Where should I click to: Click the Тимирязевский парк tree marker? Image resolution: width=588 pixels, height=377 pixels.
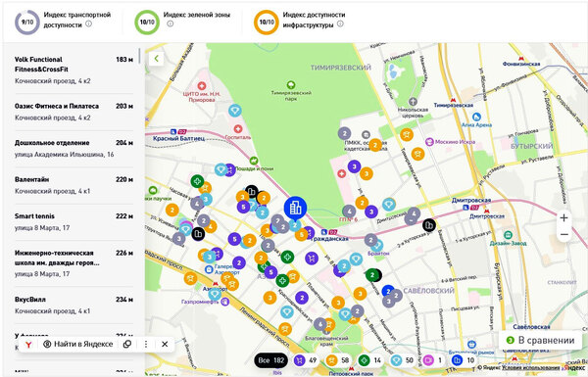click(x=291, y=84)
